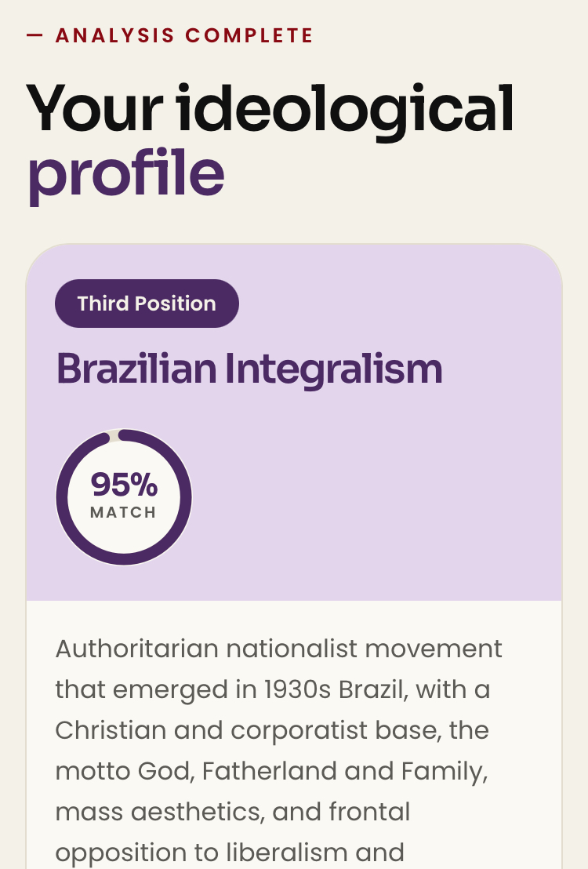The image size is (588, 869).
Task: Click the 'mass aesthetics, and frontal' line
Action: pos(233,812)
